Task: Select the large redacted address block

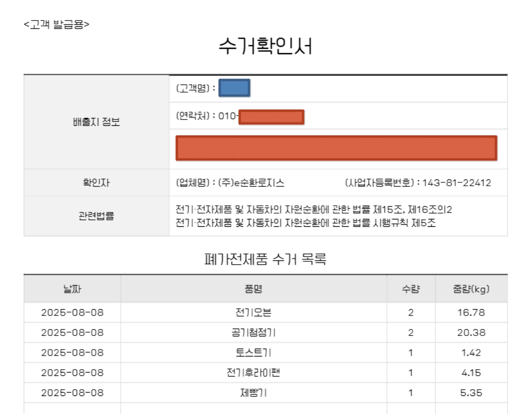Action: [336, 148]
